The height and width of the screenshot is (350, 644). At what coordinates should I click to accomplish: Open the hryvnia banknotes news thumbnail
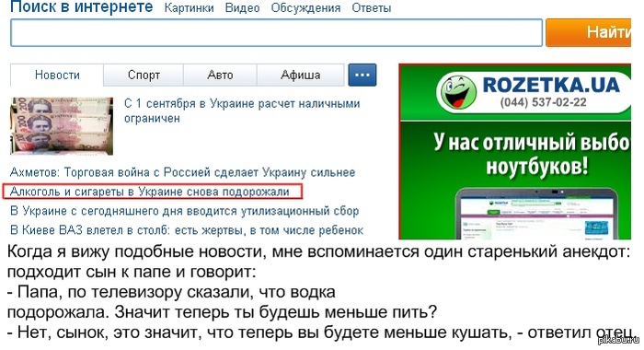[x=62, y=126]
